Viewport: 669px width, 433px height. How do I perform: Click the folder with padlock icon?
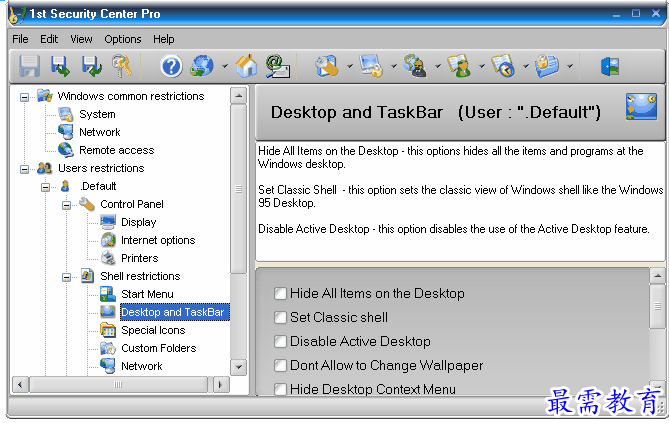(547, 66)
